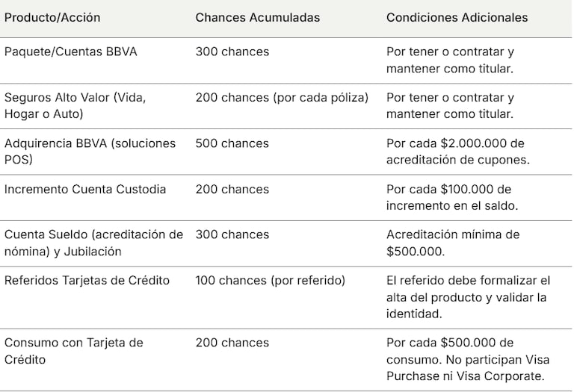The height and width of the screenshot is (392, 574).
Task: Click 300 chances in the Paquete/Cuentas BBVA row
Action: point(232,52)
